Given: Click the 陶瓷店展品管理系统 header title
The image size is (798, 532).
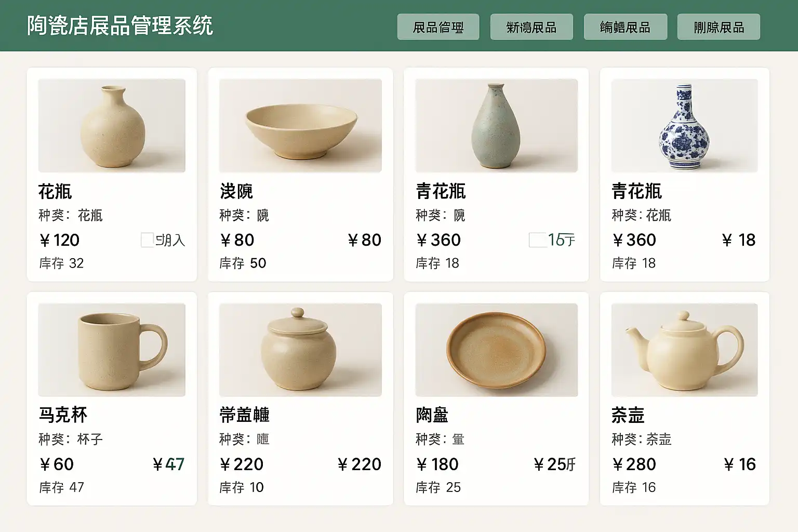Looking at the screenshot, I should coord(120,26).
